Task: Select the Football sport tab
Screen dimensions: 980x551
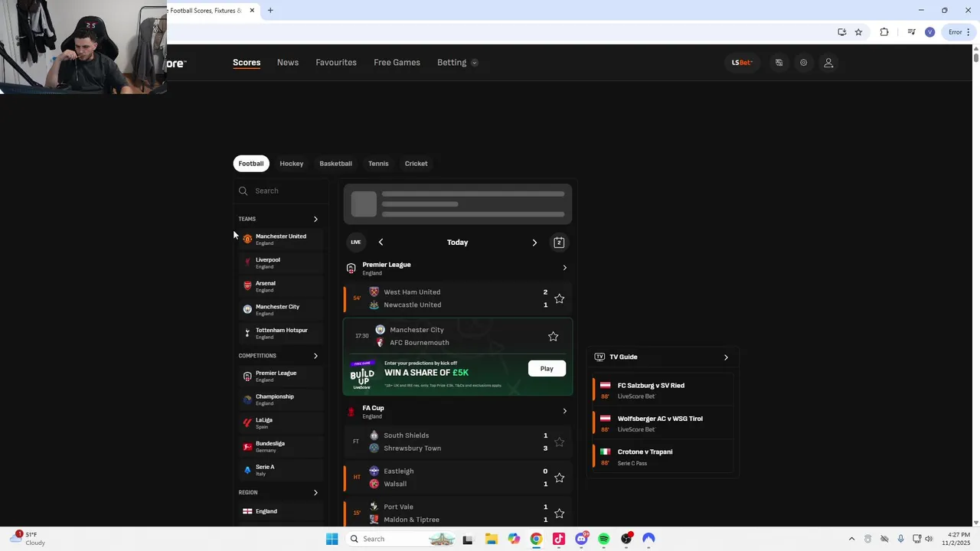Action: pos(251,163)
